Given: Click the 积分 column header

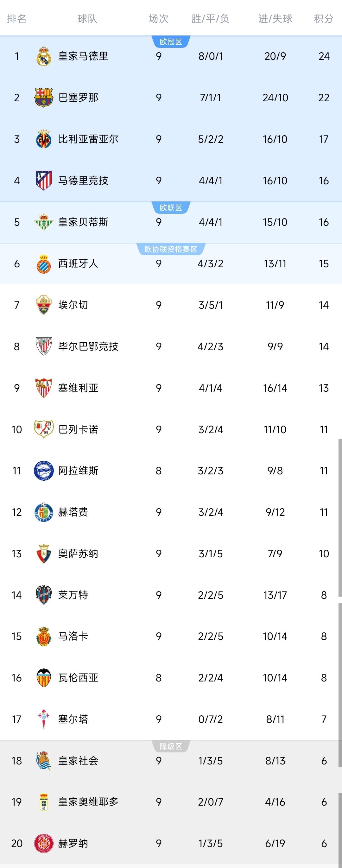Looking at the screenshot, I should [x=323, y=19].
